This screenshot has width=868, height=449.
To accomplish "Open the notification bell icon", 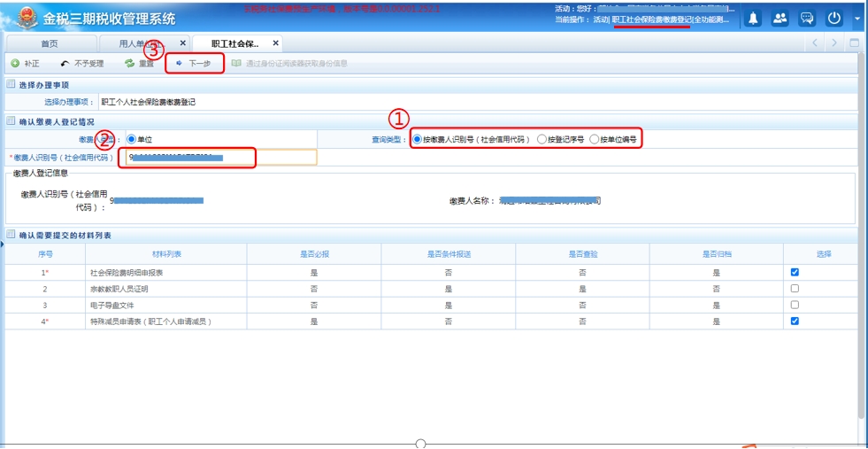I will coord(753,19).
